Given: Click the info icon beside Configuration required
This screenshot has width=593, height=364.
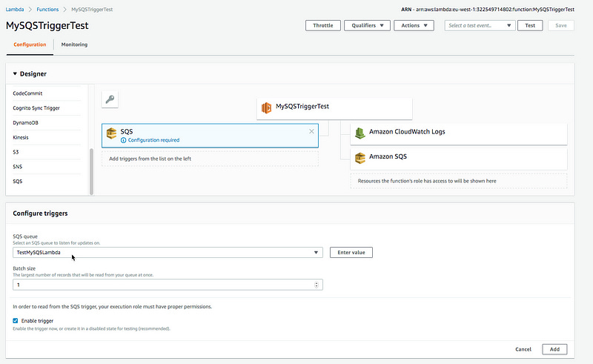Looking at the screenshot, I should (x=123, y=140).
